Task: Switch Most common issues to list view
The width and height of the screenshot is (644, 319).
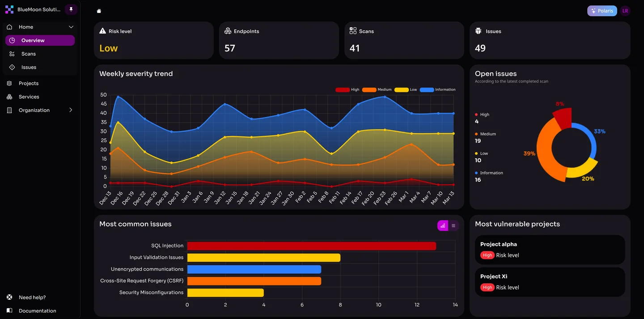Action: point(453,226)
